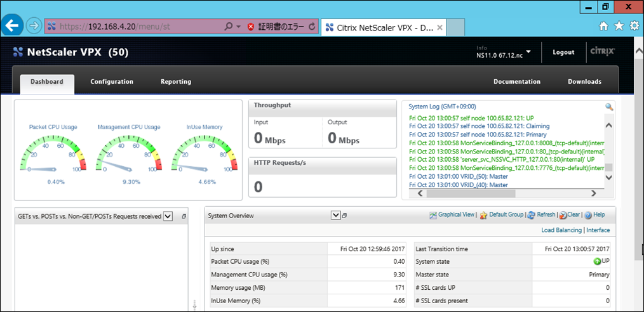The image size is (644, 312).
Task: Switch to the Dashboard tab
Action: pos(47,82)
